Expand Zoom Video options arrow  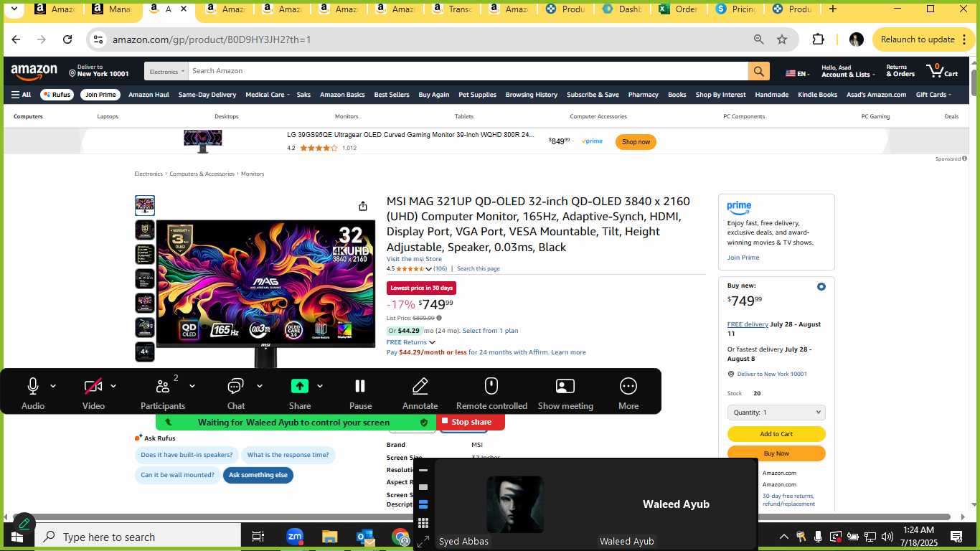point(113,386)
